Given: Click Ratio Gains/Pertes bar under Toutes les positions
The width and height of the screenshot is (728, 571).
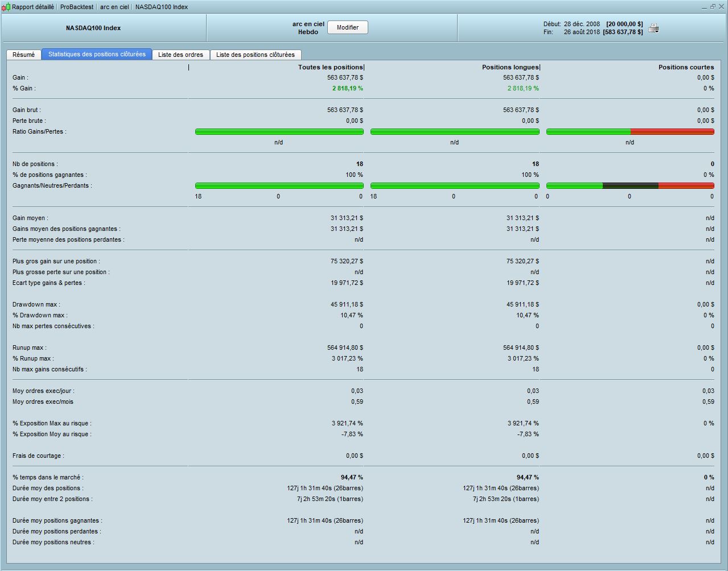Looking at the screenshot, I should pos(279,131).
